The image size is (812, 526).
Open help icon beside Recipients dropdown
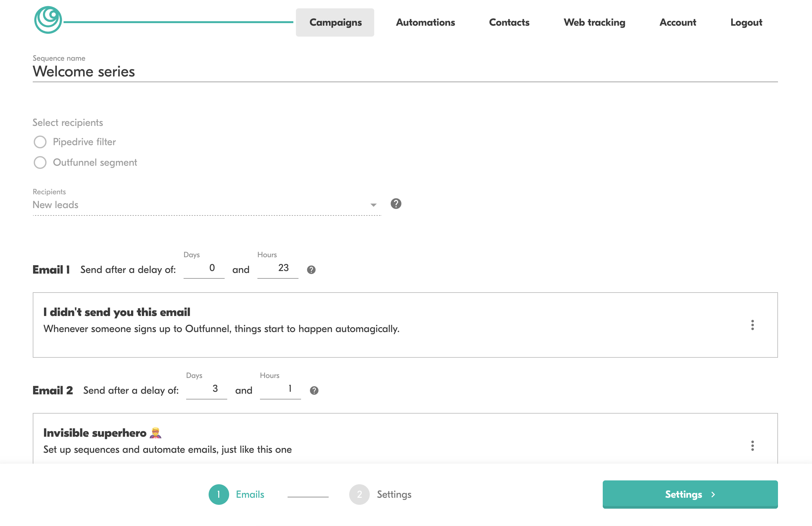coord(396,204)
